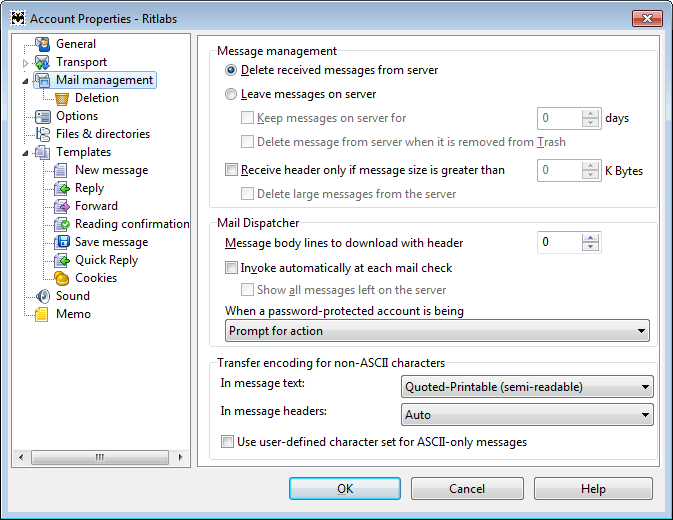Click the Reading confirmation icon

click(x=62, y=224)
